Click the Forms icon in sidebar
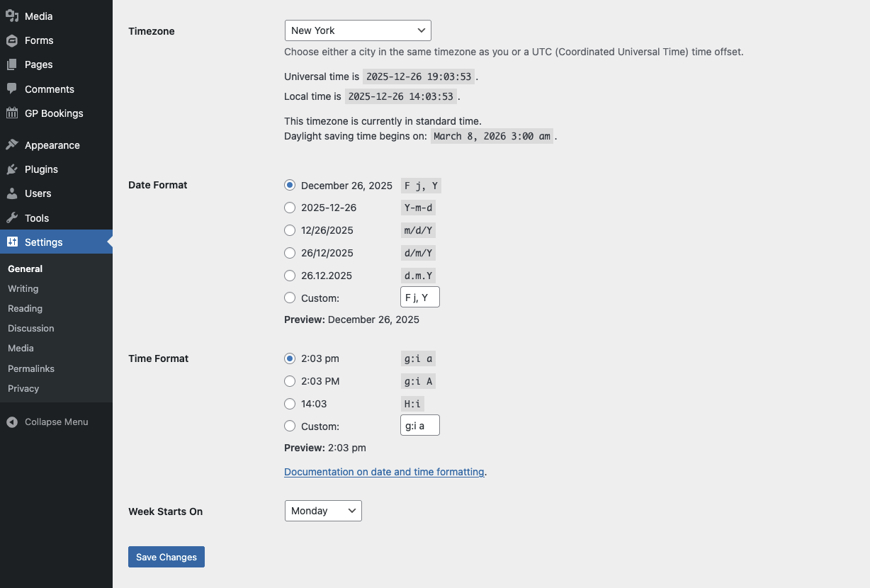This screenshot has width=870, height=588. [x=12, y=40]
